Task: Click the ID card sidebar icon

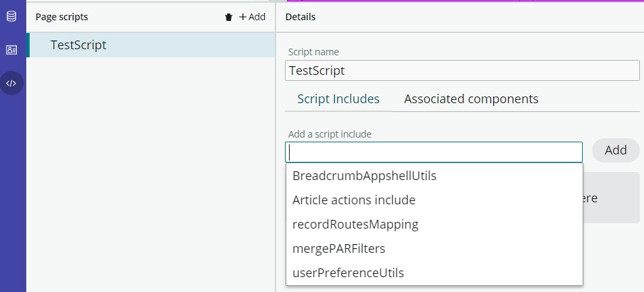Action: (11, 50)
